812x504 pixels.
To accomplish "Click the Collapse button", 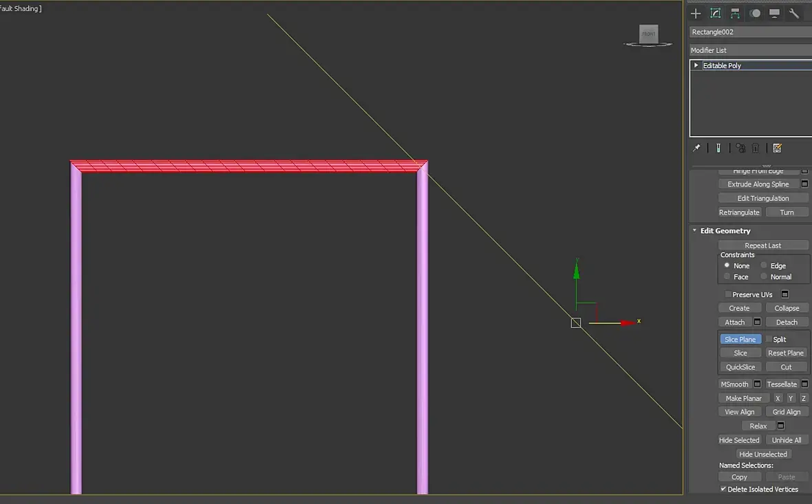I will pyautogui.click(x=787, y=308).
